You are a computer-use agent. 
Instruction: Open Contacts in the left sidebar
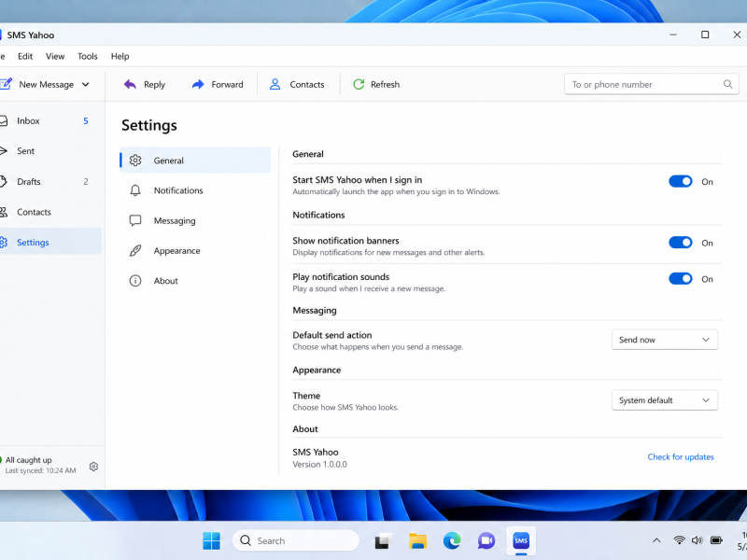49,212
